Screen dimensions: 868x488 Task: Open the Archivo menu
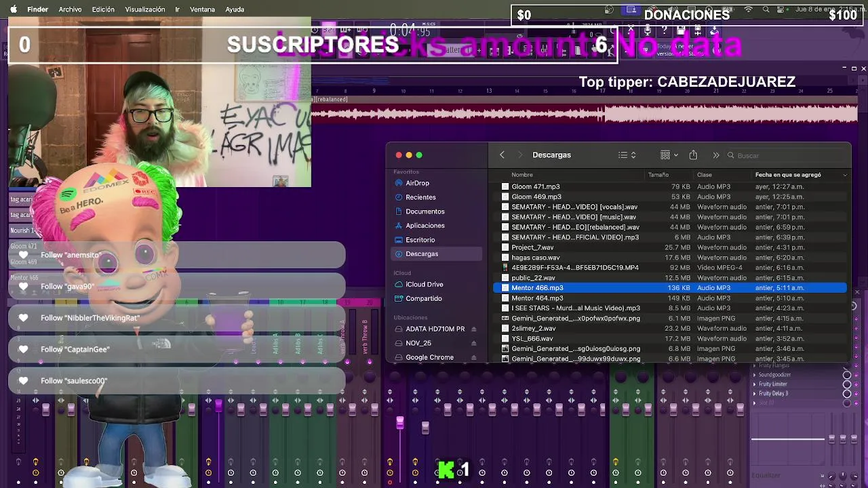coord(70,9)
